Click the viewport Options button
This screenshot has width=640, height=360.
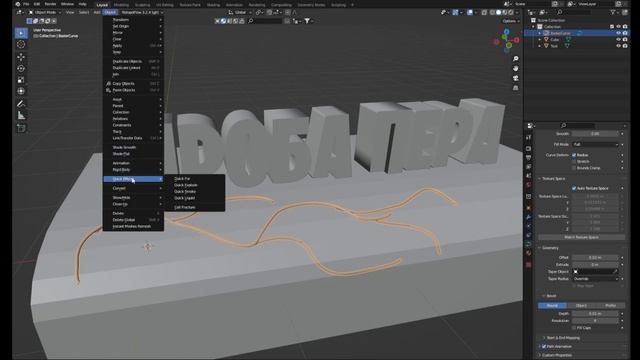point(510,21)
